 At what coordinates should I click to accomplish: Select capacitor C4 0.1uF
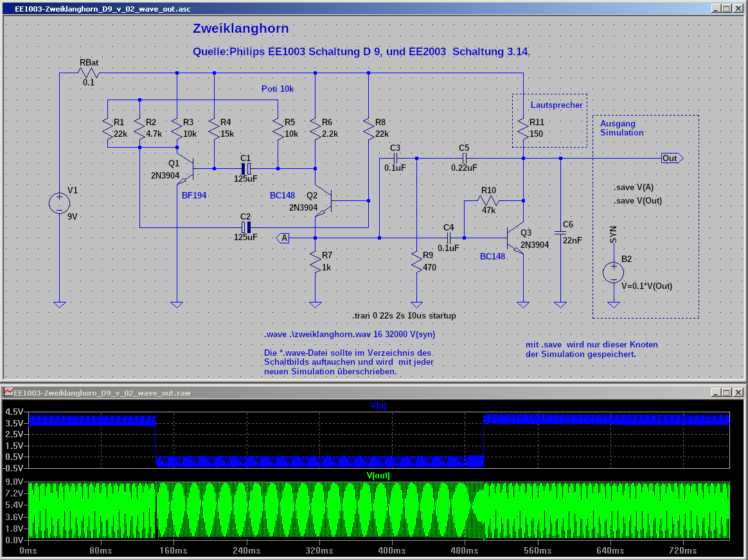point(449,238)
